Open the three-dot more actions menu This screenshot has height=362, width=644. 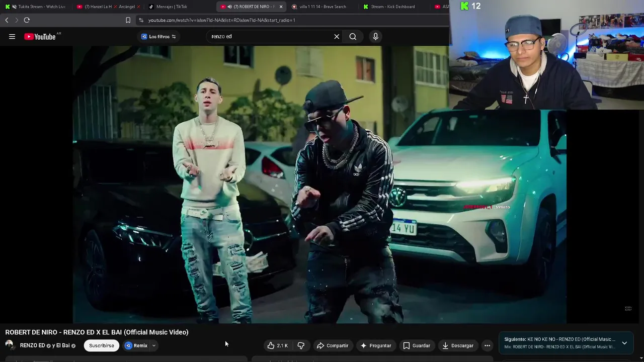tap(487, 345)
